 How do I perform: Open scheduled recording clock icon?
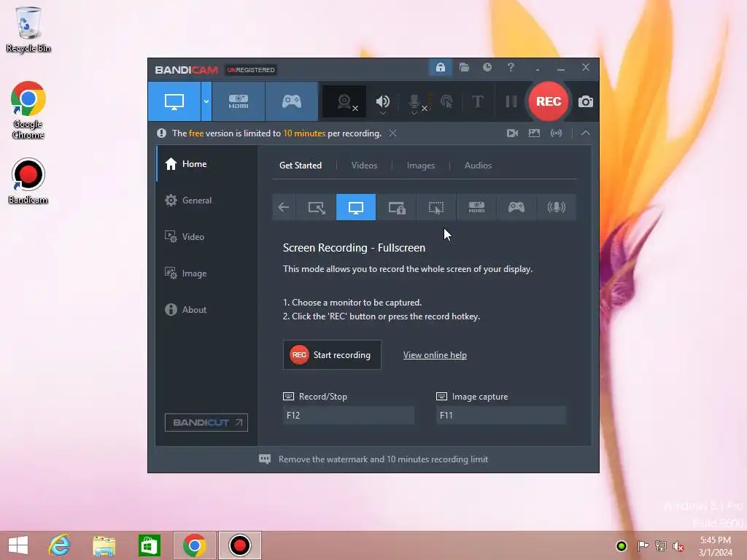pyautogui.click(x=487, y=68)
